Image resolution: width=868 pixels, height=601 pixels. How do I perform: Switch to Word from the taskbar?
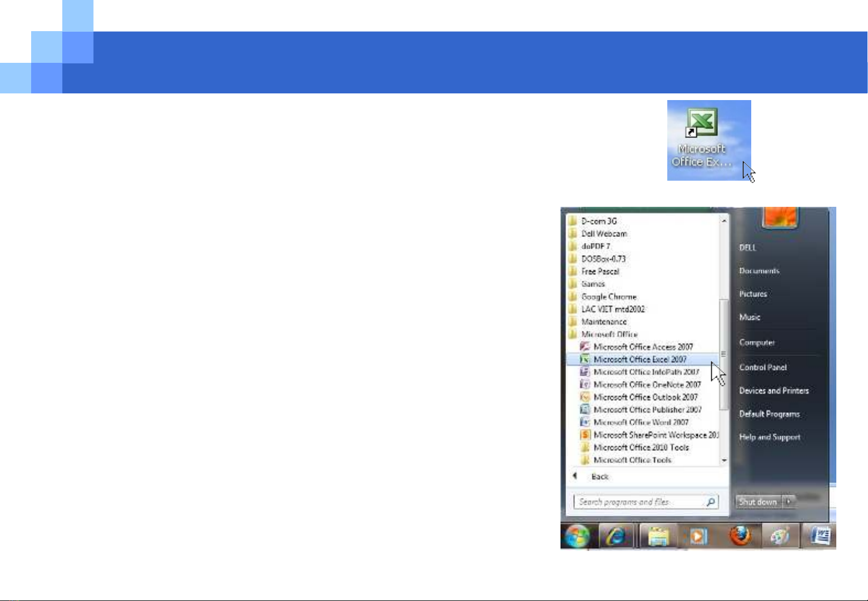[x=820, y=537]
